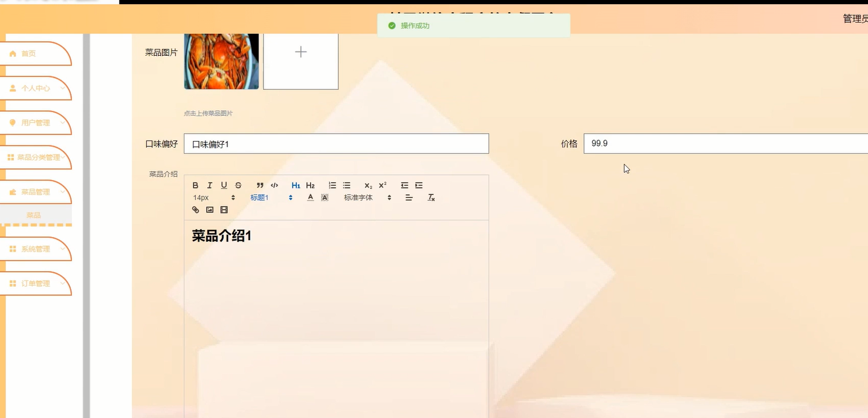The width and height of the screenshot is (868, 418).
Task: Apply subscript formatting
Action: [368, 185]
